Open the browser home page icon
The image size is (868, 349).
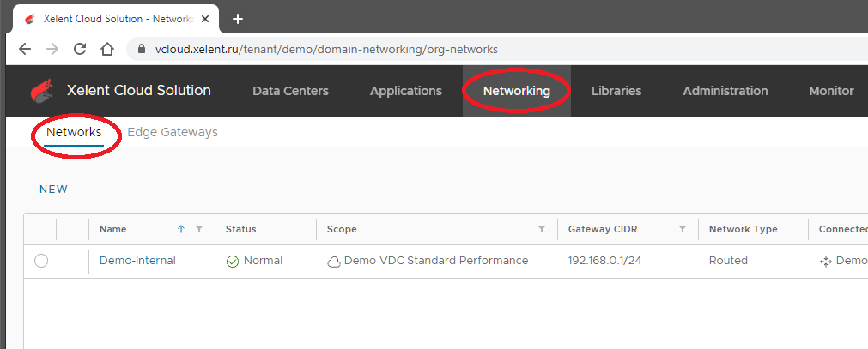click(x=106, y=49)
